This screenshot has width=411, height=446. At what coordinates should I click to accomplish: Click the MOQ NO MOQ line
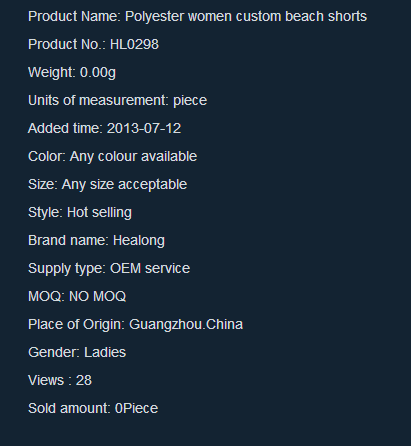77,296
